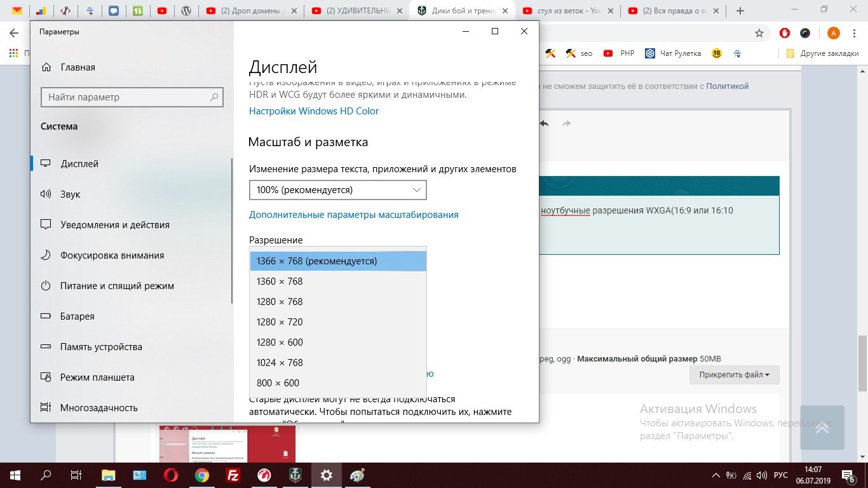Open the 100% (рекомендуется) scaling dropdown
Image resolution: width=868 pixels, height=488 pixels.
(337, 190)
